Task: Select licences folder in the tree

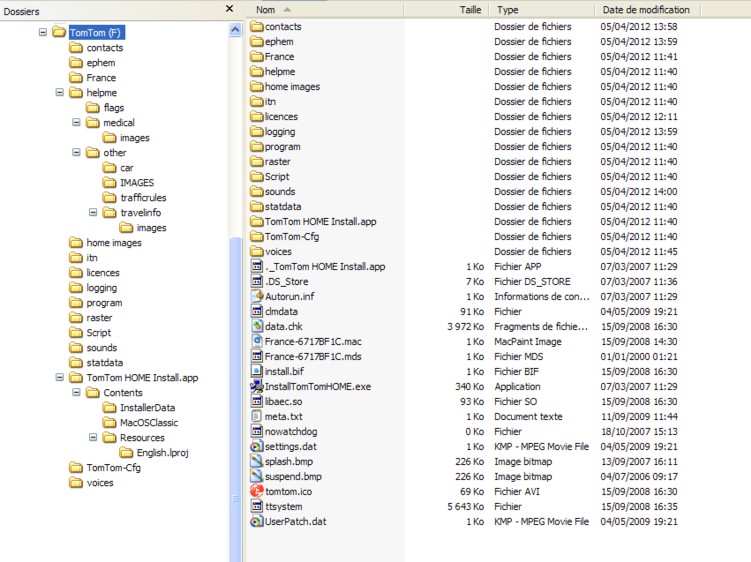Action: (103, 273)
